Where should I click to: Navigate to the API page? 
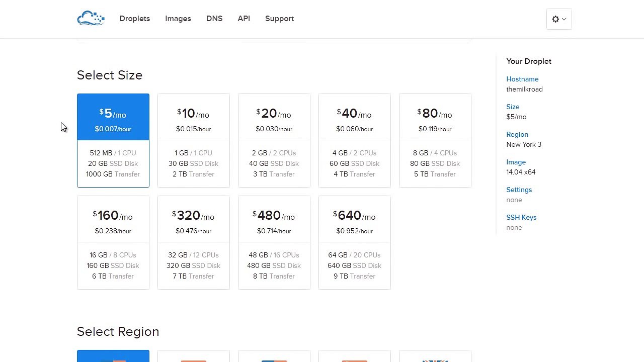[x=244, y=19]
